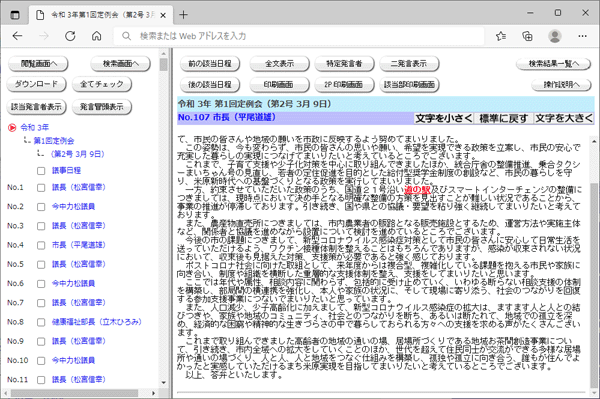Viewport: 600px width, 399px height.
Task: Click the 印刷画面 button
Action: point(279,85)
